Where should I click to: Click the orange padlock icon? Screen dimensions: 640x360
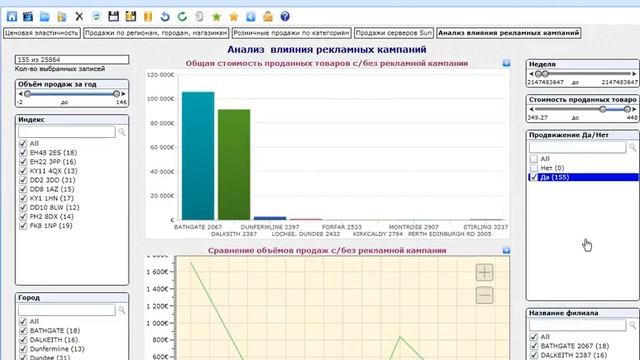pyautogui.click(x=268, y=16)
